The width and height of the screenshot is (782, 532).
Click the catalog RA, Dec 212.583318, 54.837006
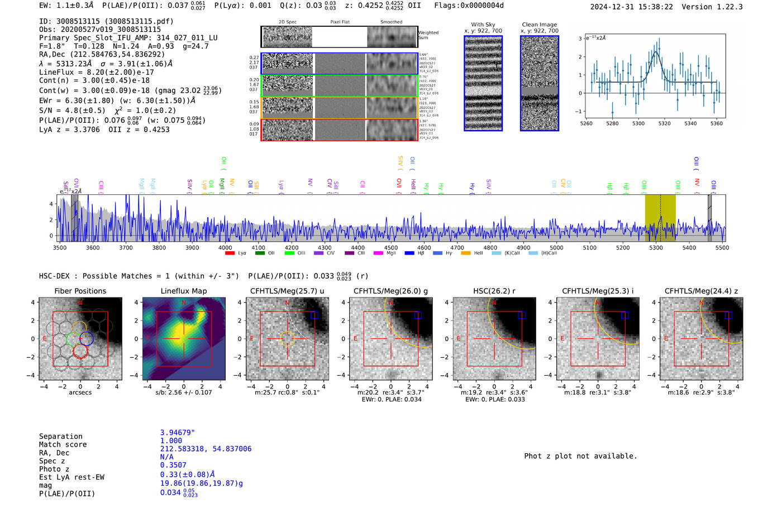tap(206, 449)
